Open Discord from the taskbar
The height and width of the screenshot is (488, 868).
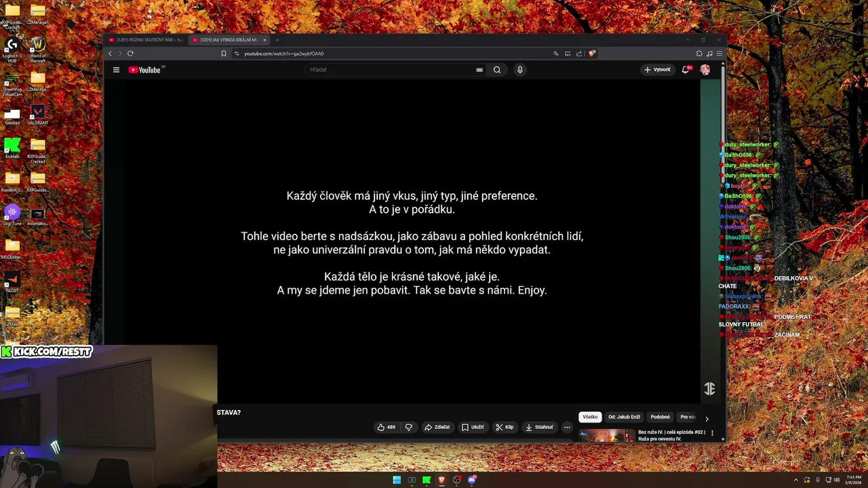[472, 480]
